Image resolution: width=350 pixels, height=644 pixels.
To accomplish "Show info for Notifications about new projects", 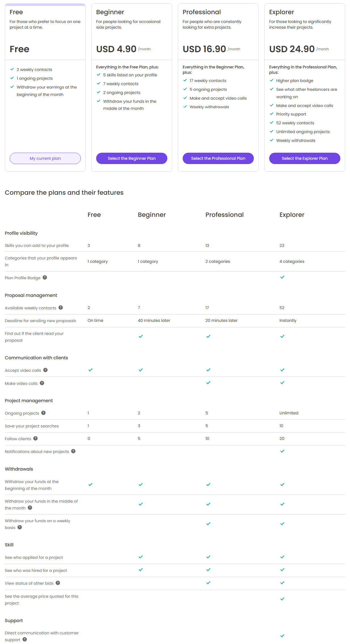I will tap(73, 451).
